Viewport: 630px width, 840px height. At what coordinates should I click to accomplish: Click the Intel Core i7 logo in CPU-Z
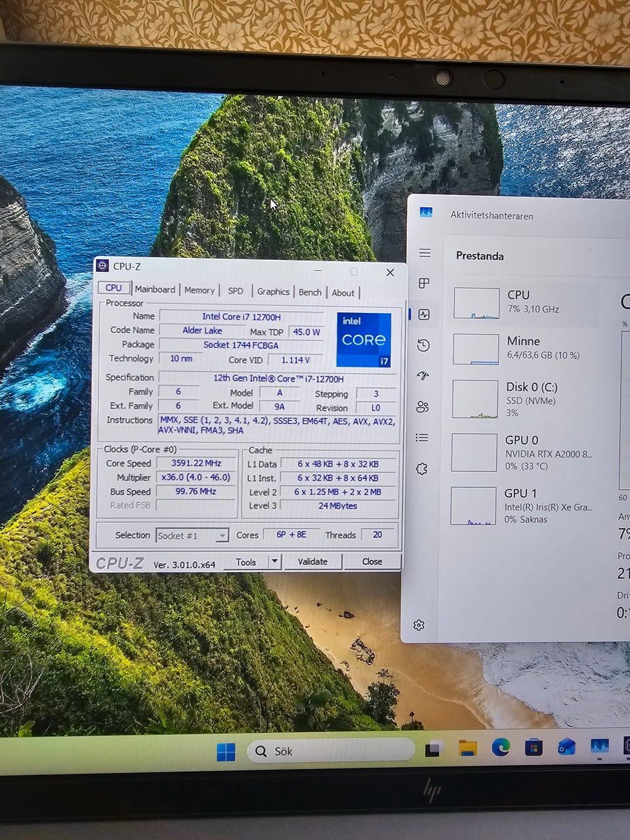pyautogui.click(x=364, y=339)
